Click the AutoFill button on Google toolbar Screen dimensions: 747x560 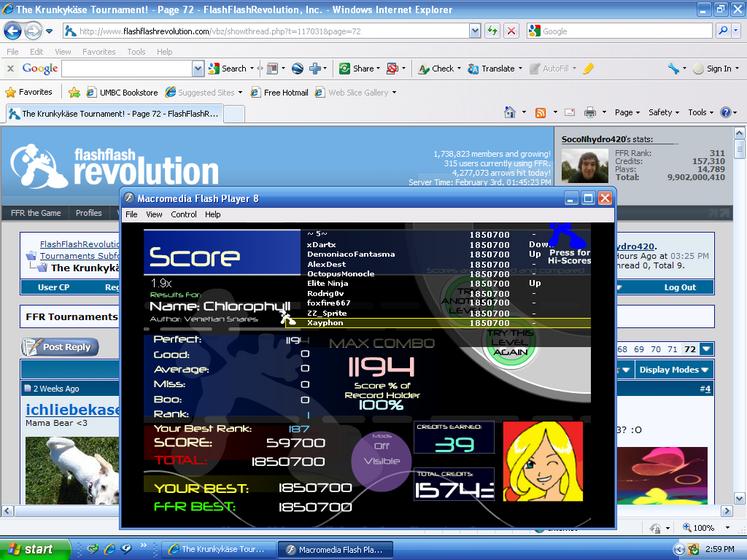pos(549,69)
